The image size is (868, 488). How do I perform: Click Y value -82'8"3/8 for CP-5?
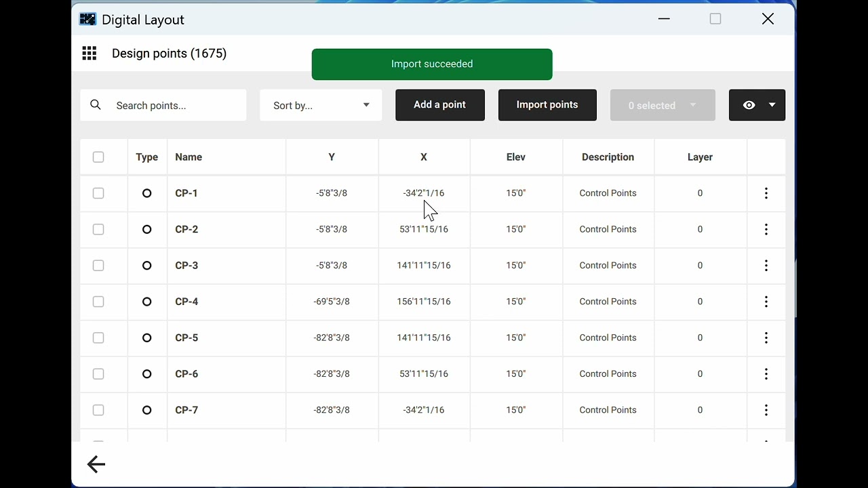(x=332, y=338)
